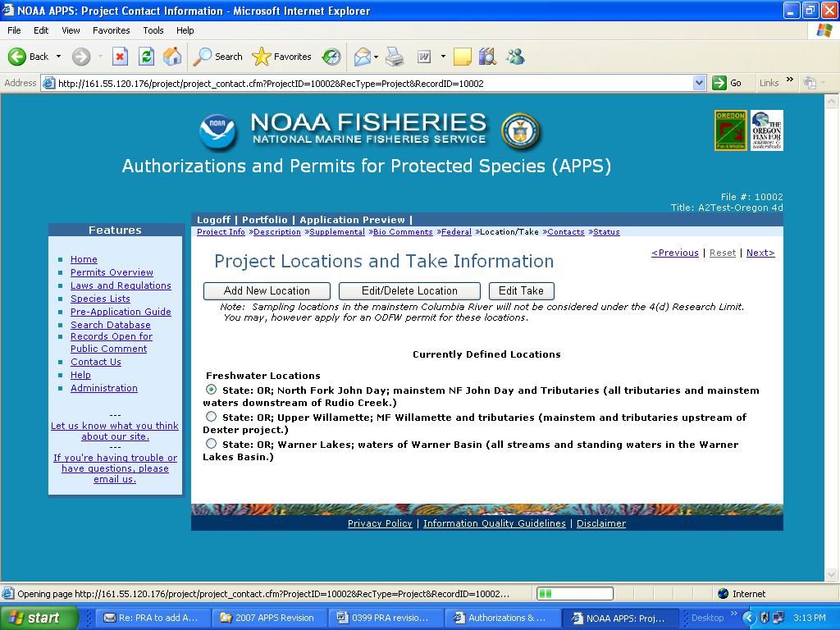Open the View menu
Viewport: 840px width, 630px height.
click(71, 30)
